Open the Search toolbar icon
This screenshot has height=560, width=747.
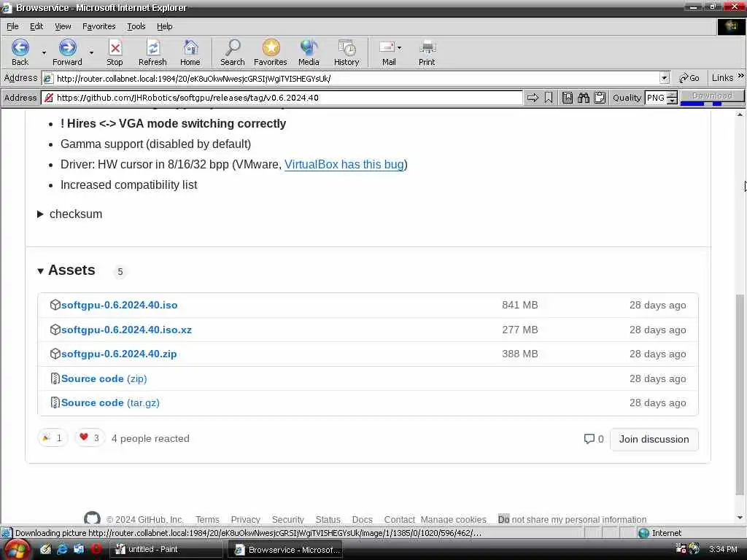(233, 47)
